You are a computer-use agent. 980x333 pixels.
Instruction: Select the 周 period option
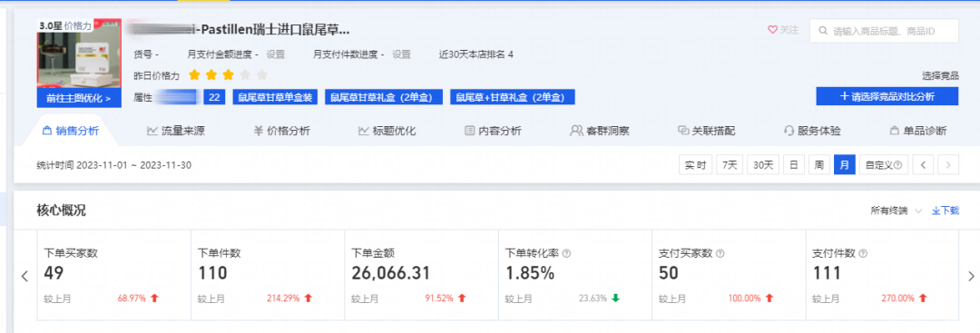pyautogui.click(x=818, y=165)
